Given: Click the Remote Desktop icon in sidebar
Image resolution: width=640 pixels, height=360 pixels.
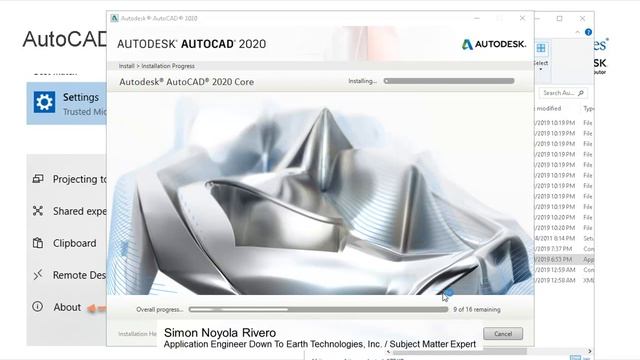Looking at the screenshot, I should click(38, 275).
